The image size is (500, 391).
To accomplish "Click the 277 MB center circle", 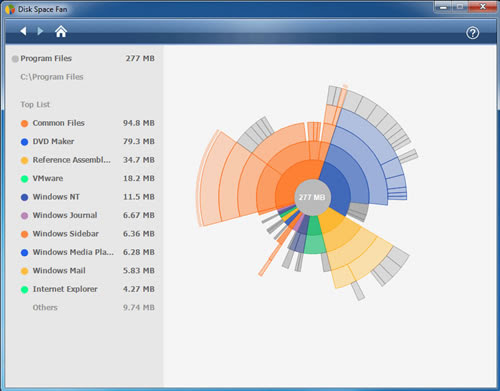I will [x=312, y=197].
